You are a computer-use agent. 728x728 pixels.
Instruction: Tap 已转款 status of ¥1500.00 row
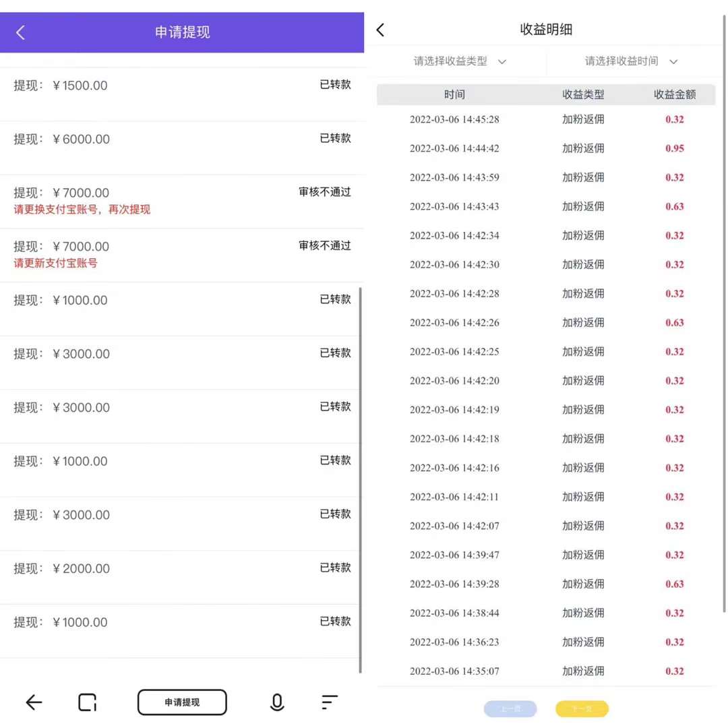(x=335, y=84)
